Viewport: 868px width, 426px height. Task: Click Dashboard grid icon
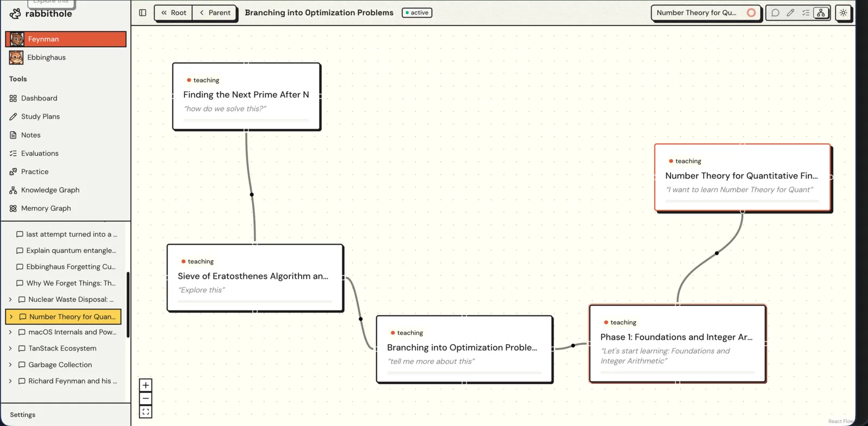13,98
